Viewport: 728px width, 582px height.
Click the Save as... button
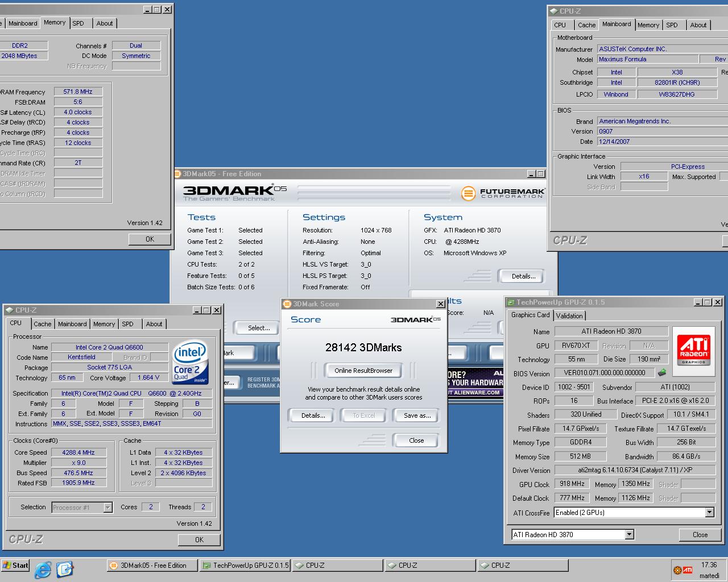click(417, 415)
